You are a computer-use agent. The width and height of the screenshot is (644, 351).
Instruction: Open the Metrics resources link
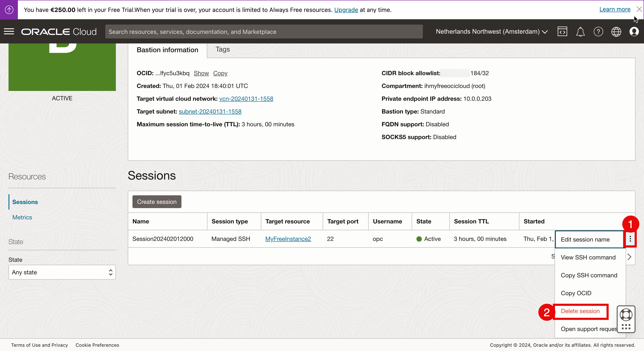point(22,217)
